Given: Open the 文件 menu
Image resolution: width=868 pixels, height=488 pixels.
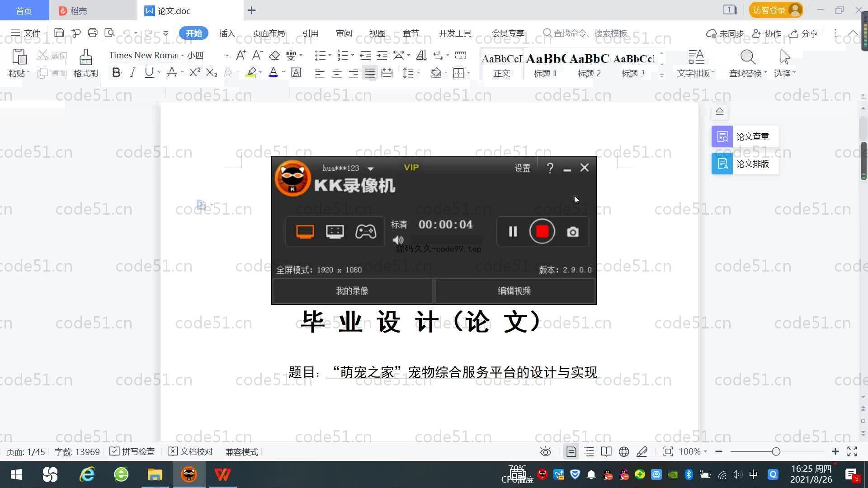Looking at the screenshot, I should [25, 33].
